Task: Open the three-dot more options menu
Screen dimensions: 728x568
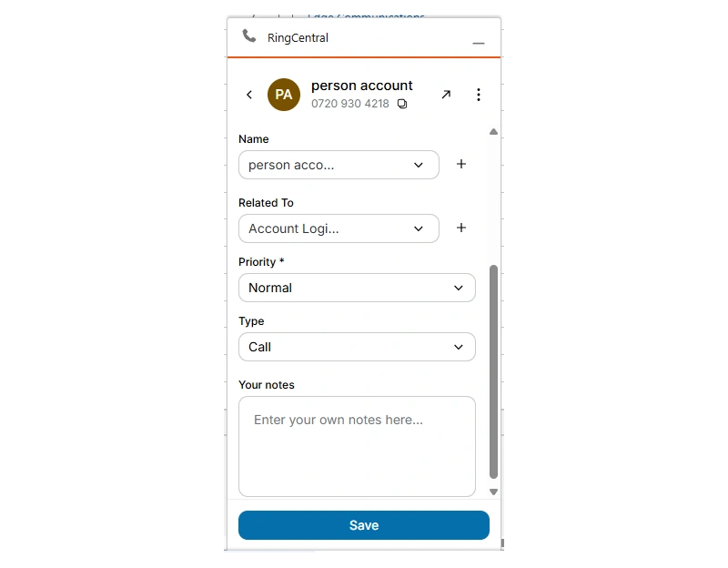Action: click(x=479, y=95)
